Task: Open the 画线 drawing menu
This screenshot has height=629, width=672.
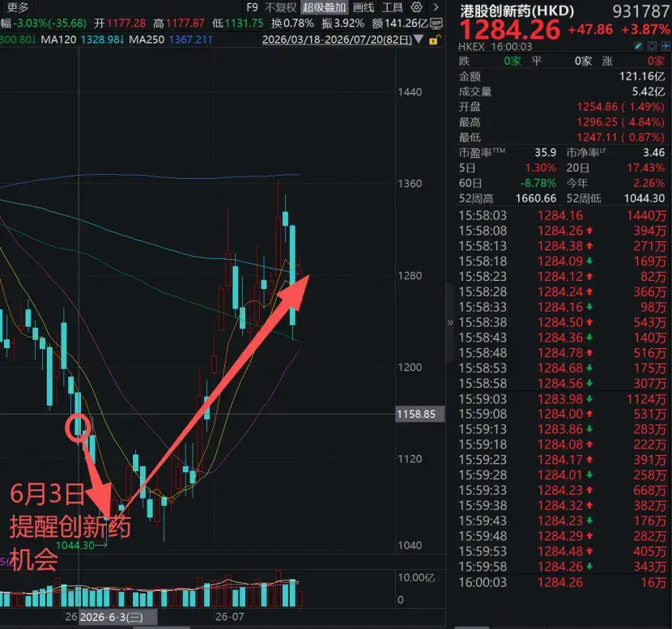Action: [364, 7]
